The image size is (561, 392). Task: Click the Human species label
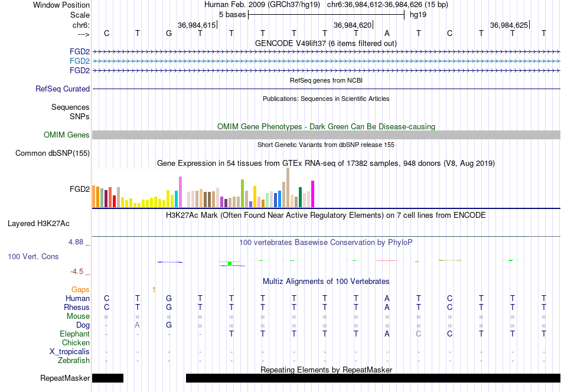77,298
